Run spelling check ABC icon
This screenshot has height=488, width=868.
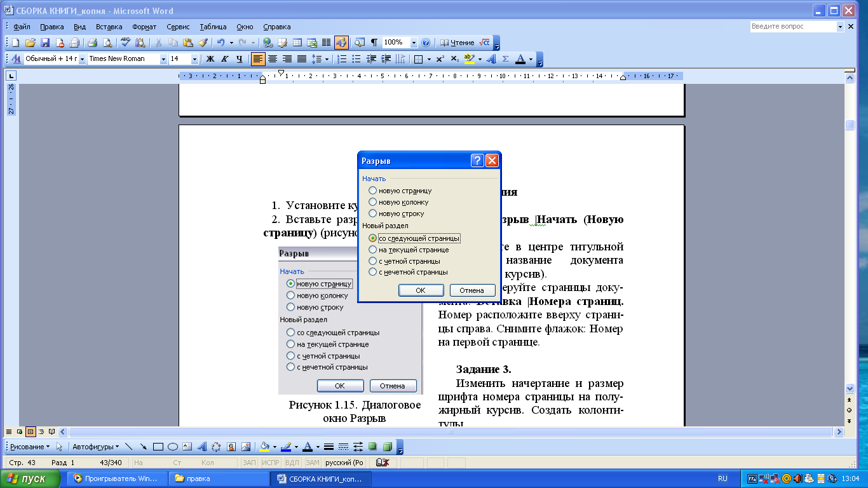click(x=125, y=43)
